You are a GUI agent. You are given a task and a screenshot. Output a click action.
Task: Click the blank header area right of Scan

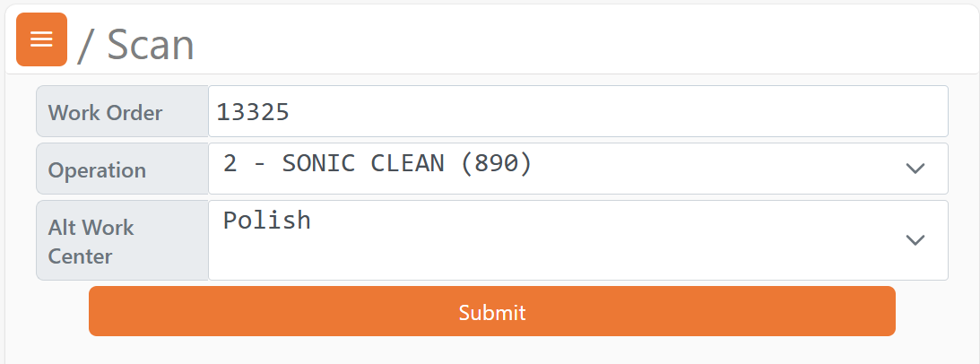583,40
